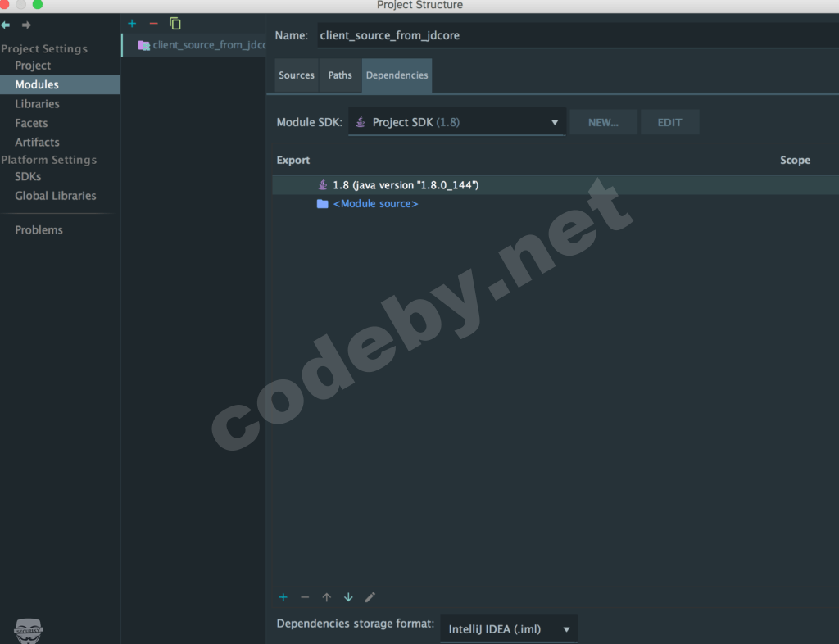Open Project settings
839x644 pixels.
coord(33,66)
